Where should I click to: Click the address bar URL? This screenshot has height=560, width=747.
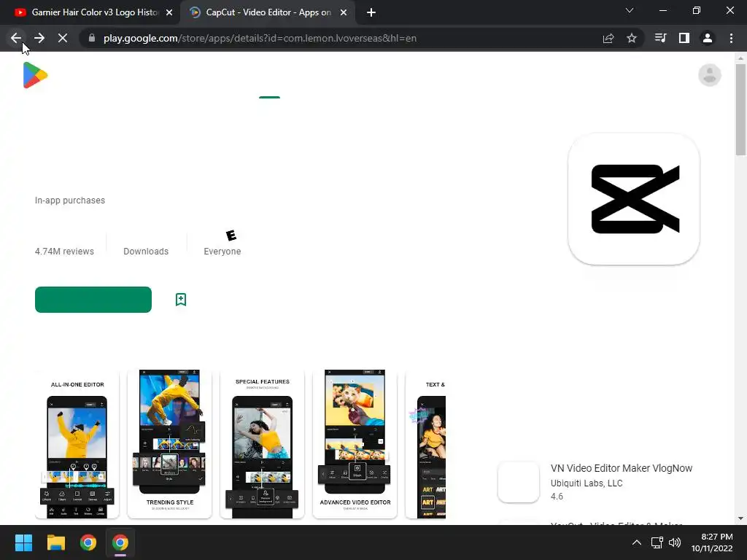click(x=260, y=38)
